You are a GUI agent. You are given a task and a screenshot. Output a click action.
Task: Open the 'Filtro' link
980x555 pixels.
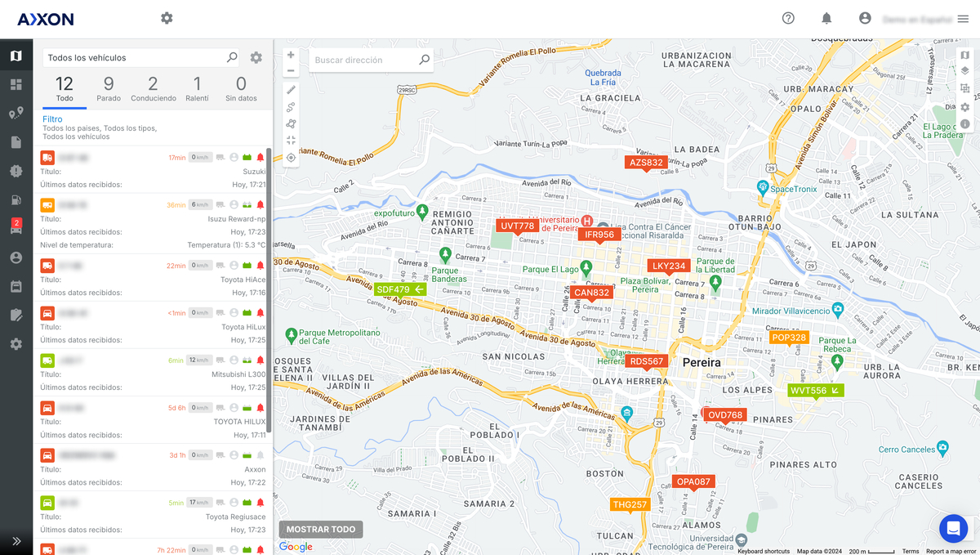tap(52, 119)
